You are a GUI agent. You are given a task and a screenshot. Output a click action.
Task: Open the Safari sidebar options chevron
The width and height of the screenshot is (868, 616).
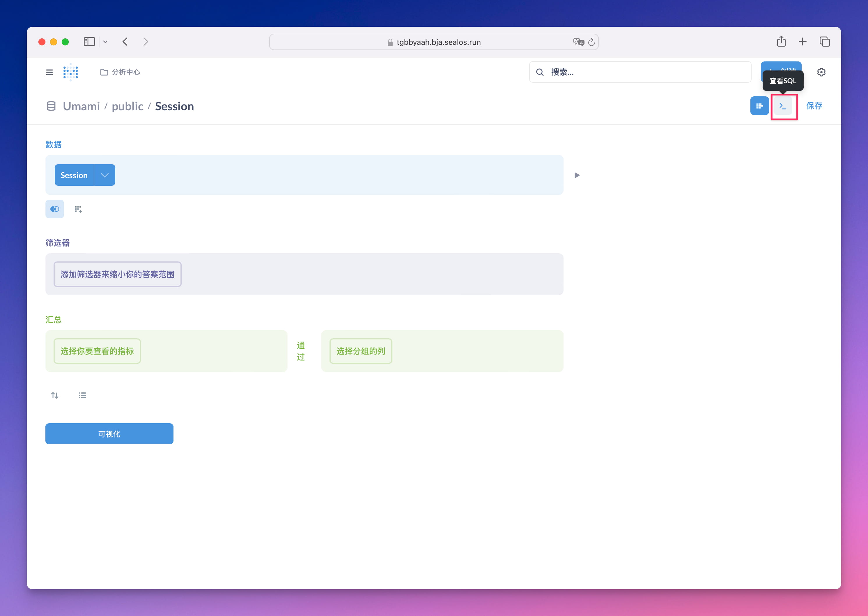click(105, 42)
